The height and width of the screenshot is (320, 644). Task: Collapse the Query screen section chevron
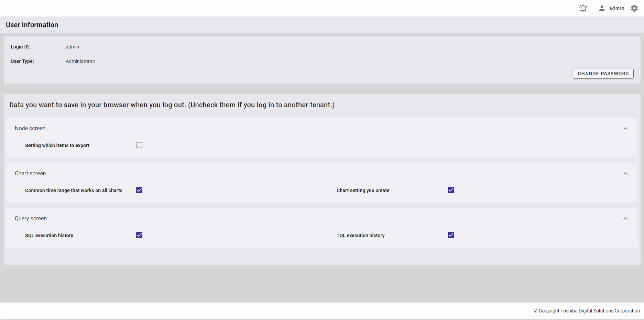[625, 219]
